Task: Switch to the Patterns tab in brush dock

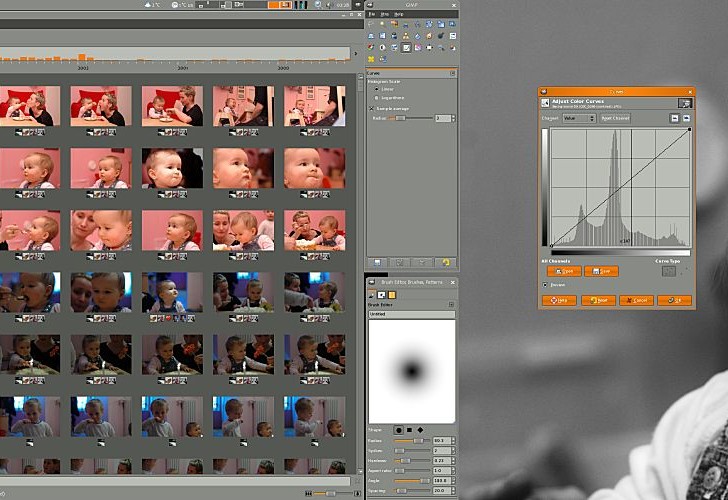Action: tap(391, 294)
